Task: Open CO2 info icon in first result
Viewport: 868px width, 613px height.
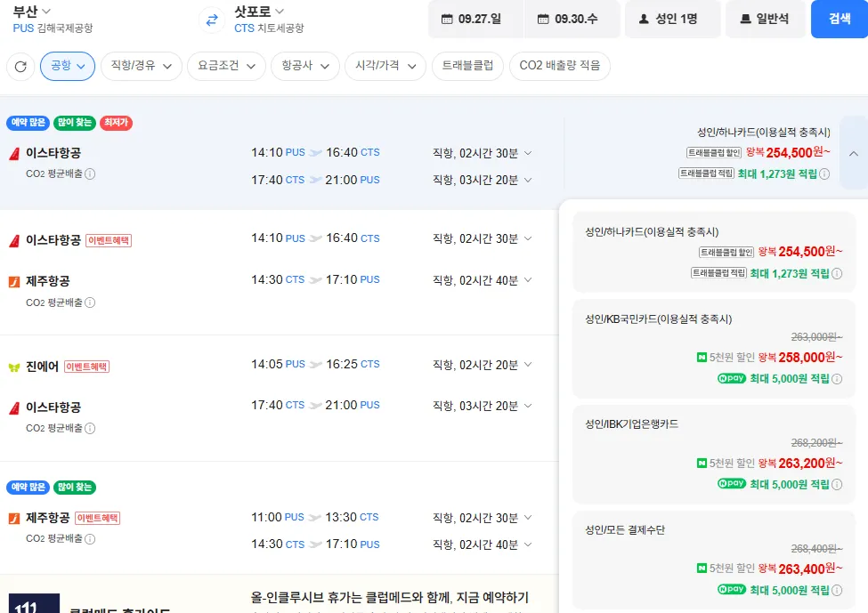Action: click(x=90, y=173)
